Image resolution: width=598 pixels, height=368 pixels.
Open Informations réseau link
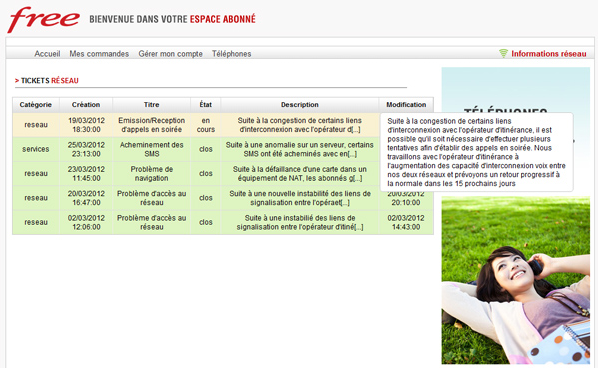549,54
